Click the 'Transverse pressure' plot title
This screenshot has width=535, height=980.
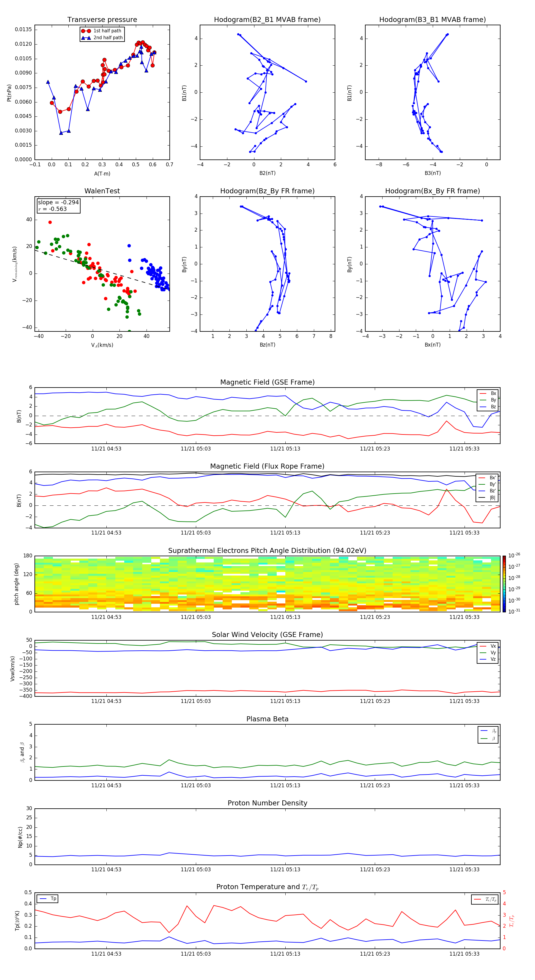click(102, 20)
